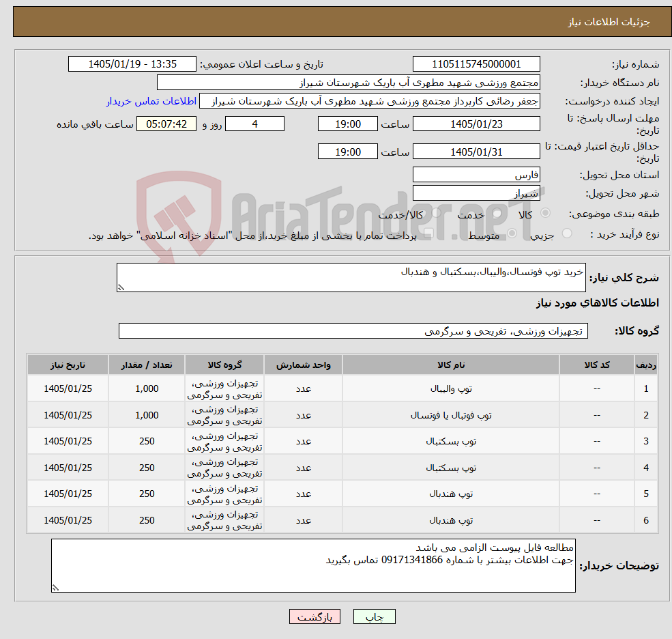This screenshot has width=672, height=639.
Task: Select the کالا/خدمت radio button
Action: point(436,213)
